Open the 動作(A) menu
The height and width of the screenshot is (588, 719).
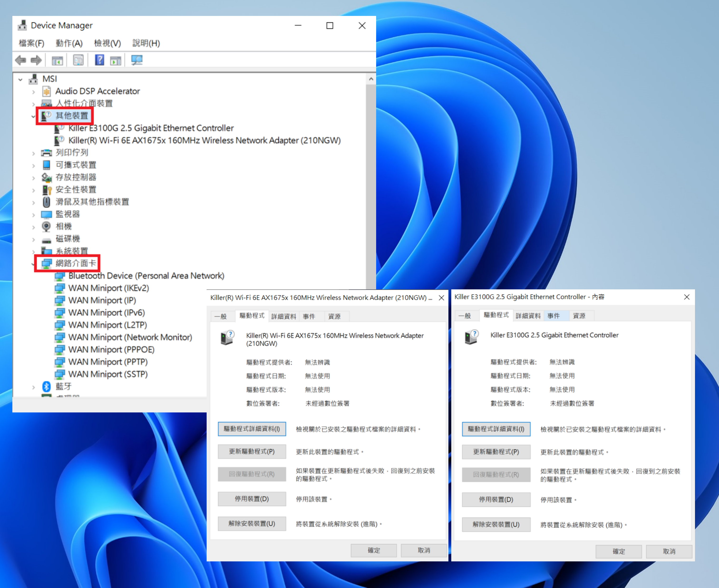click(x=69, y=43)
